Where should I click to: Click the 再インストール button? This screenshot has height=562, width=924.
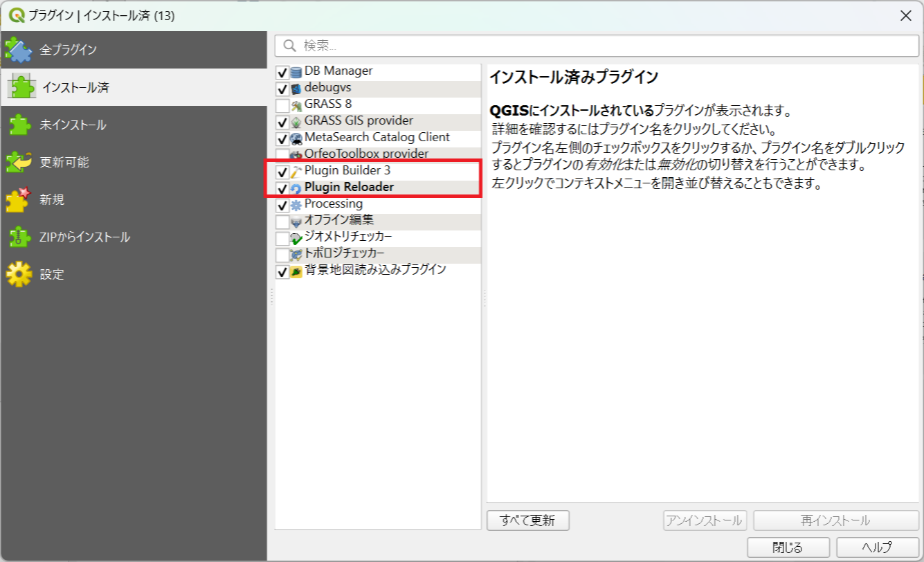coord(836,520)
